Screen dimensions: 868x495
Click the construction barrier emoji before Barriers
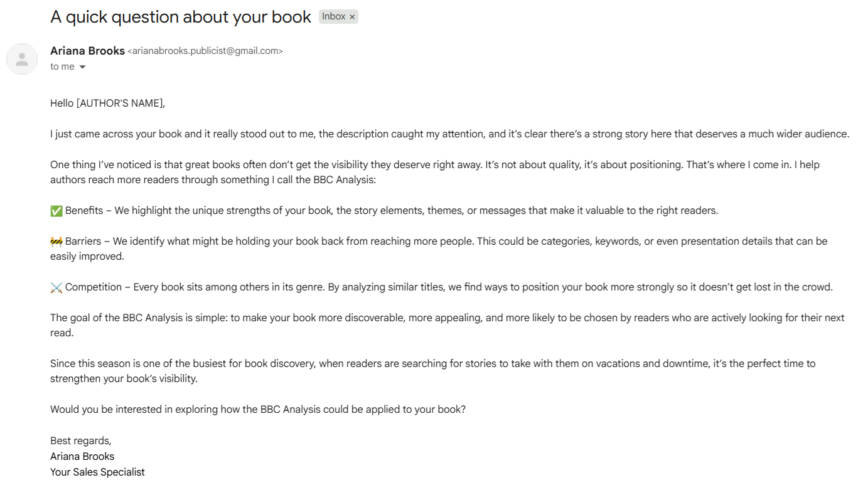[x=56, y=242]
